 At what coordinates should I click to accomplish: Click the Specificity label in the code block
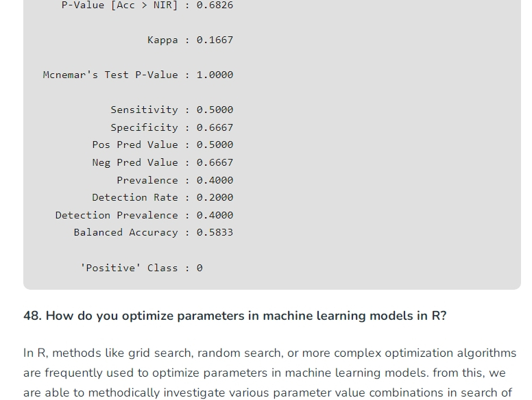point(144,127)
